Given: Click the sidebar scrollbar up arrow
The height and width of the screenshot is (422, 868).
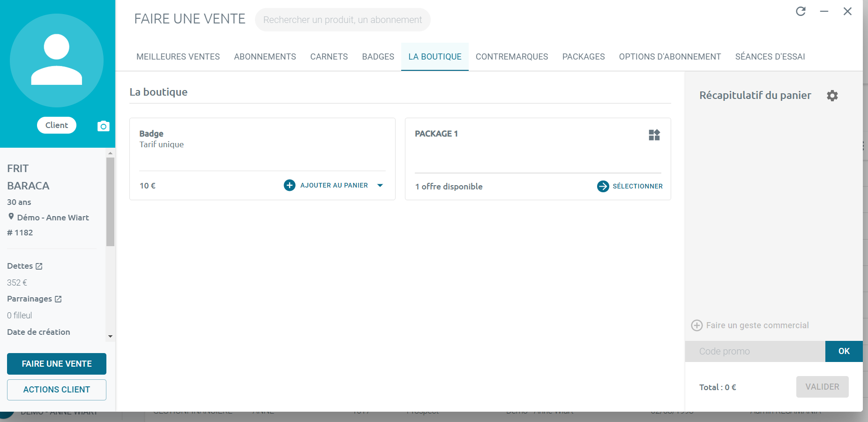Looking at the screenshot, I should click(110, 153).
